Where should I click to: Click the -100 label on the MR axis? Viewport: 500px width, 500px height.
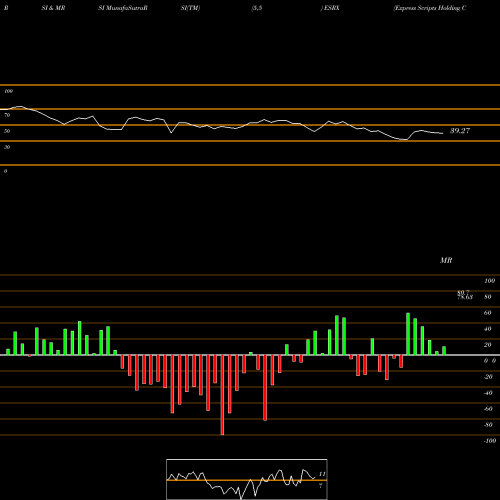(x=490, y=441)
